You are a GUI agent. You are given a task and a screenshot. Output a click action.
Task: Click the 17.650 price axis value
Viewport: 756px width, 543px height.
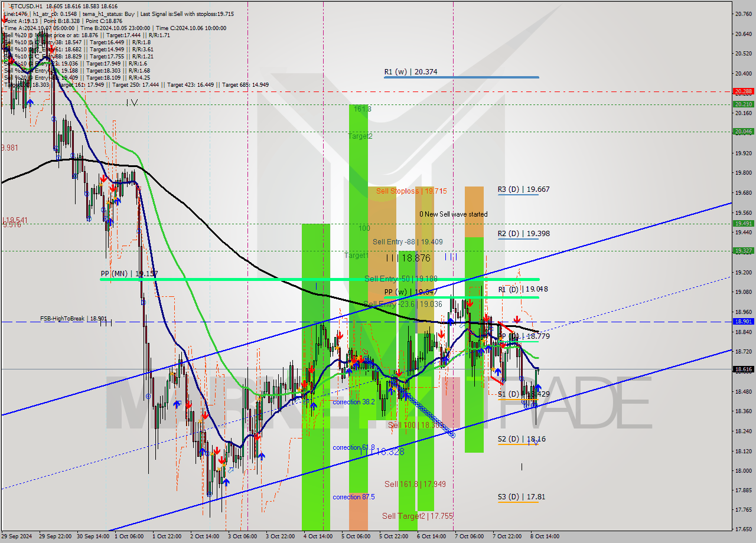742,529
